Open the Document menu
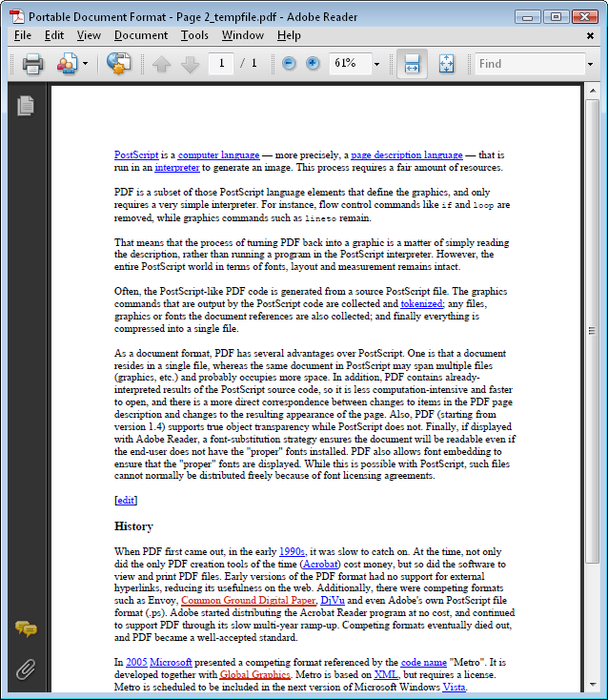The width and height of the screenshot is (608, 700). [x=140, y=35]
